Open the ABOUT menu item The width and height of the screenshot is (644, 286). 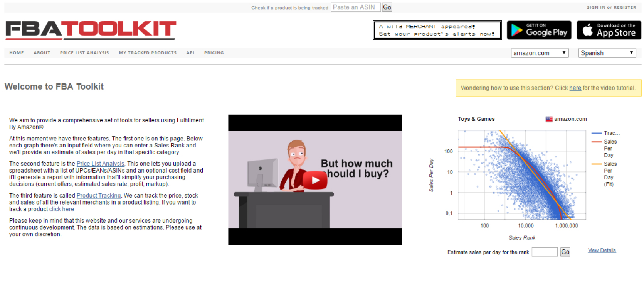coord(42,53)
